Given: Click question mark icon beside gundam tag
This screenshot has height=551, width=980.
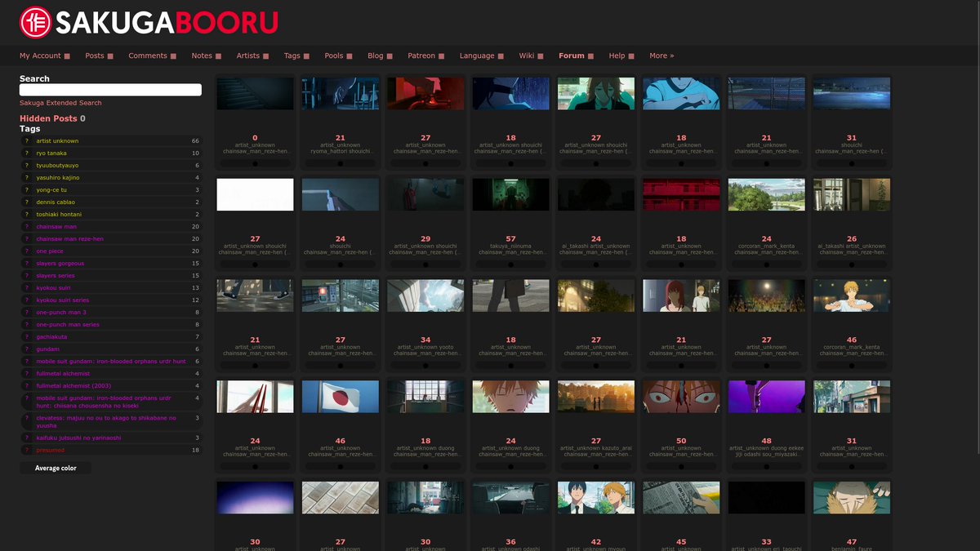Looking at the screenshot, I should click(x=27, y=349).
